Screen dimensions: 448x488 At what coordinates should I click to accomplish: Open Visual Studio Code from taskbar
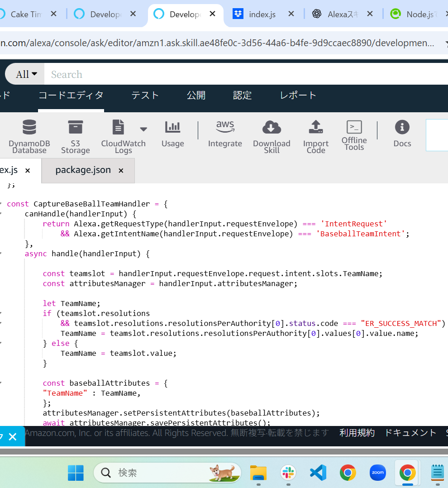pyautogui.click(x=318, y=473)
